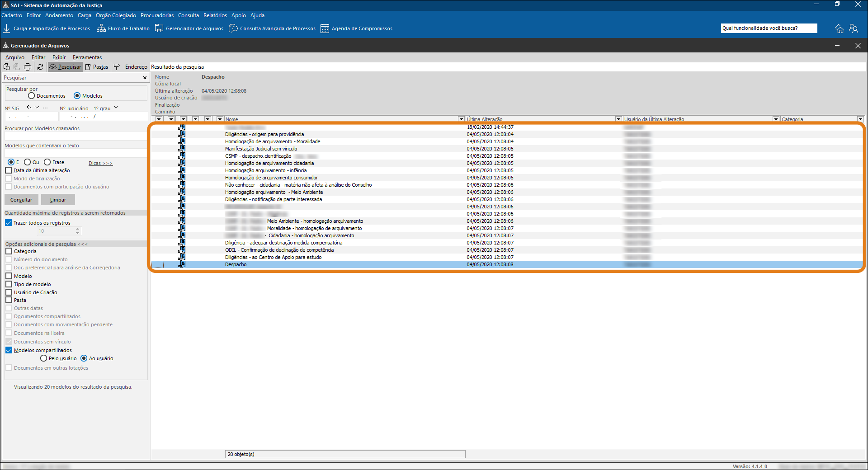Click the home icon at top right
This screenshot has height=470, width=868.
pyautogui.click(x=840, y=28)
